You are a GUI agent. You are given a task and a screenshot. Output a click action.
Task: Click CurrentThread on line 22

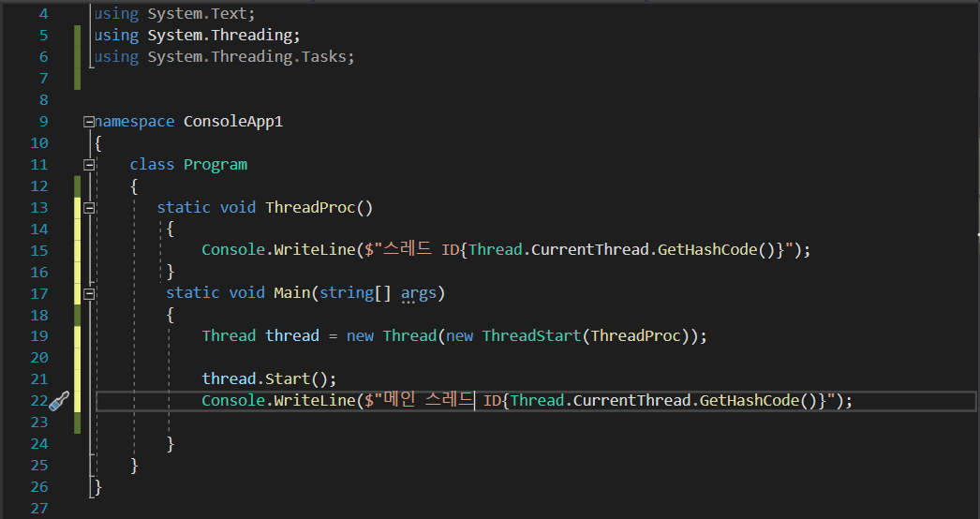coord(631,401)
